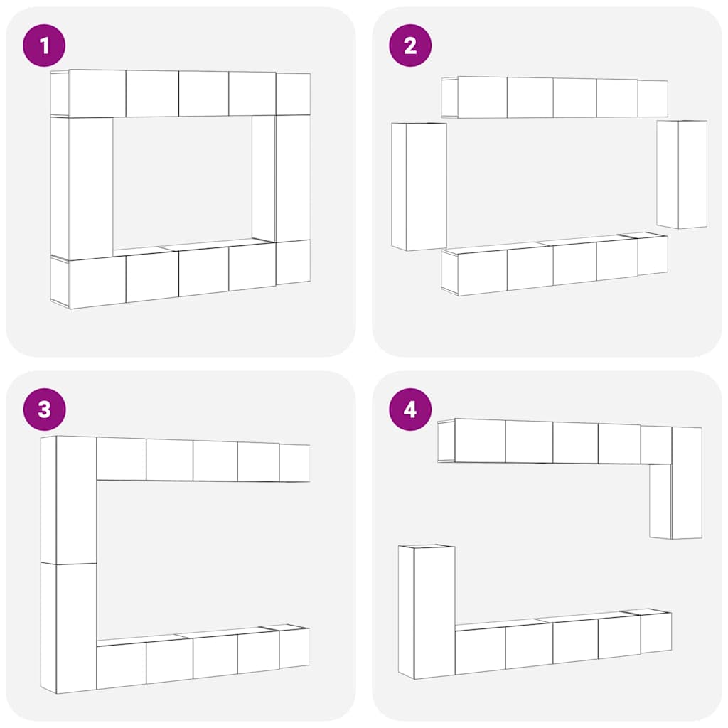Click the bottom cabinet row in panel 2
The image size is (728, 728).
tap(555, 264)
